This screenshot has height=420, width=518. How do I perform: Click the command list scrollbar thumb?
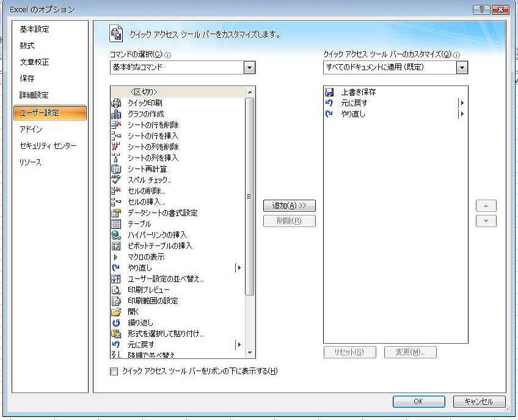click(250, 197)
